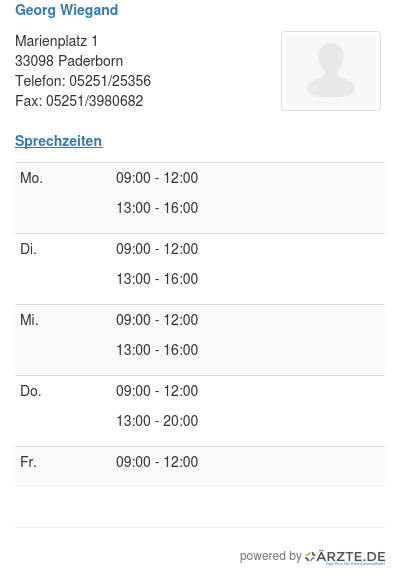Screen dimensions: 400x577
Task: Click Friday's 09:00 - 12:00 slot
Action: click(157, 462)
